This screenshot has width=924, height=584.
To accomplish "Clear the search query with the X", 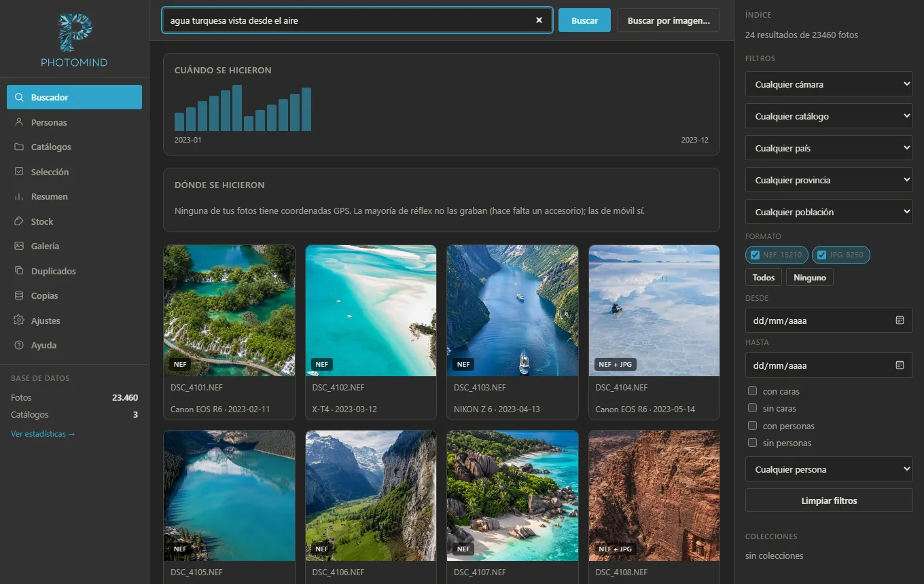I will pos(539,20).
